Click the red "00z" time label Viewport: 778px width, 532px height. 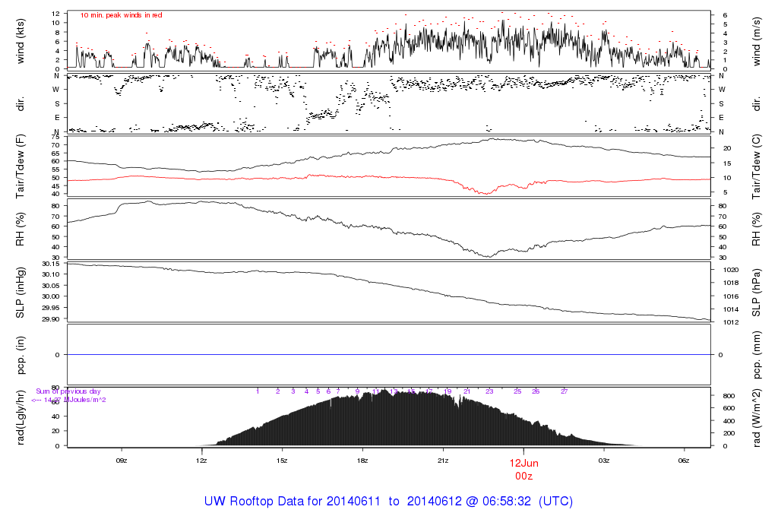pyautogui.click(x=524, y=475)
